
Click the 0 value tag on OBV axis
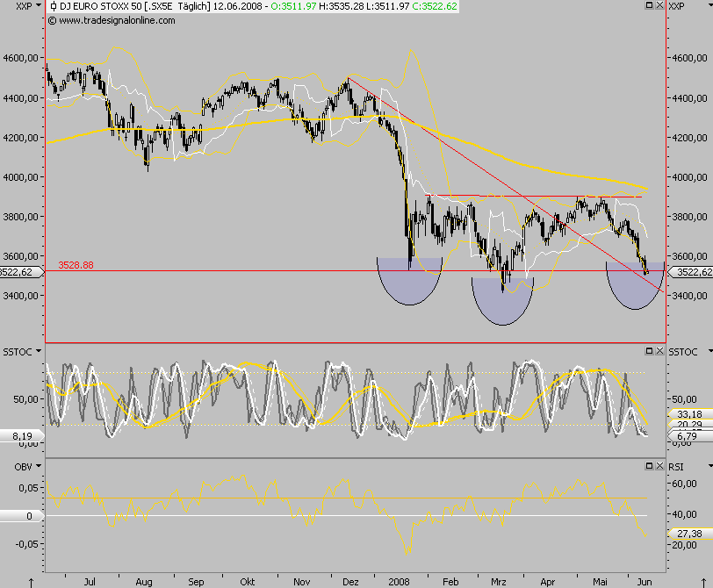22,516
